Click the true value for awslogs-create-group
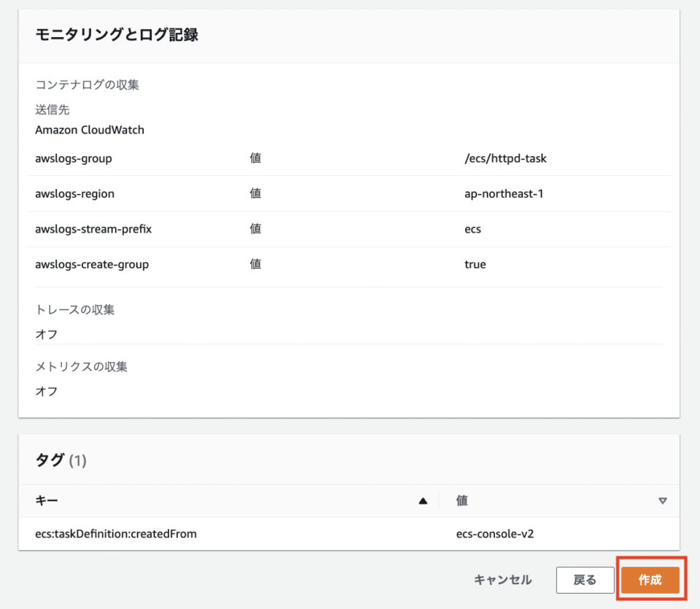Viewport: 700px width, 609px height. 475,264
